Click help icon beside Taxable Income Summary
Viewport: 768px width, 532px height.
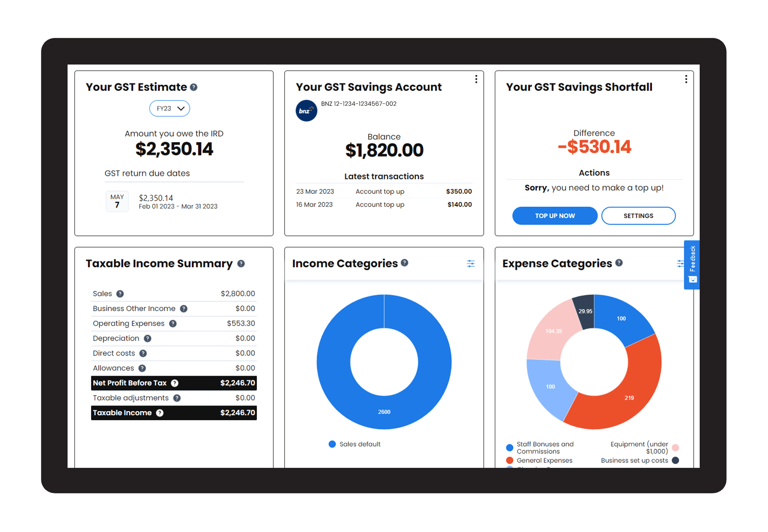click(x=241, y=264)
